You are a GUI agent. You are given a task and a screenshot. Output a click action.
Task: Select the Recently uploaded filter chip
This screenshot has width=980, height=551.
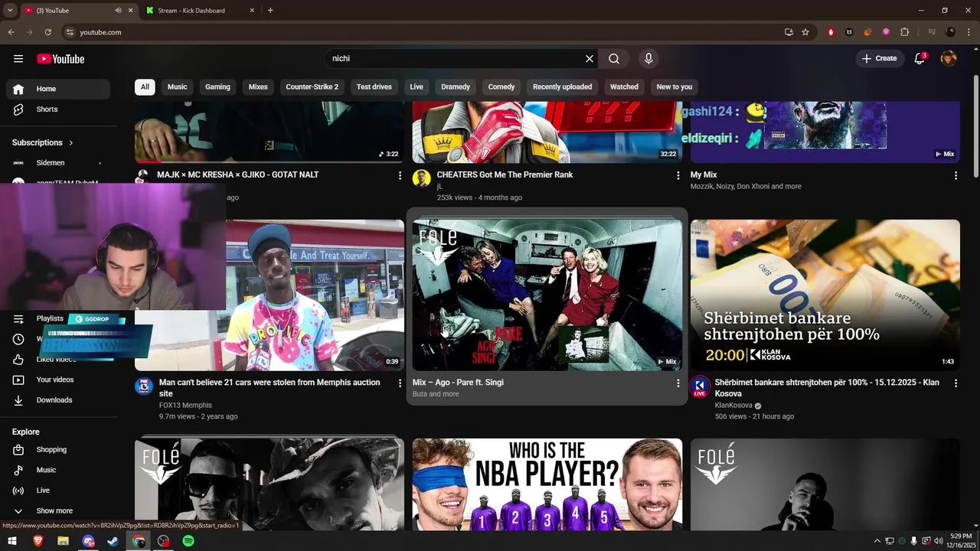563,87
